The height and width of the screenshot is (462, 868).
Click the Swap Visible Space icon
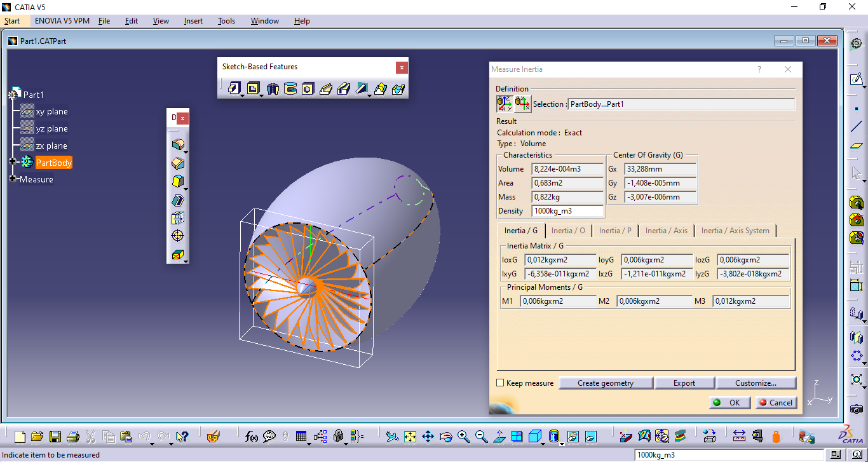click(x=591, y=437)
